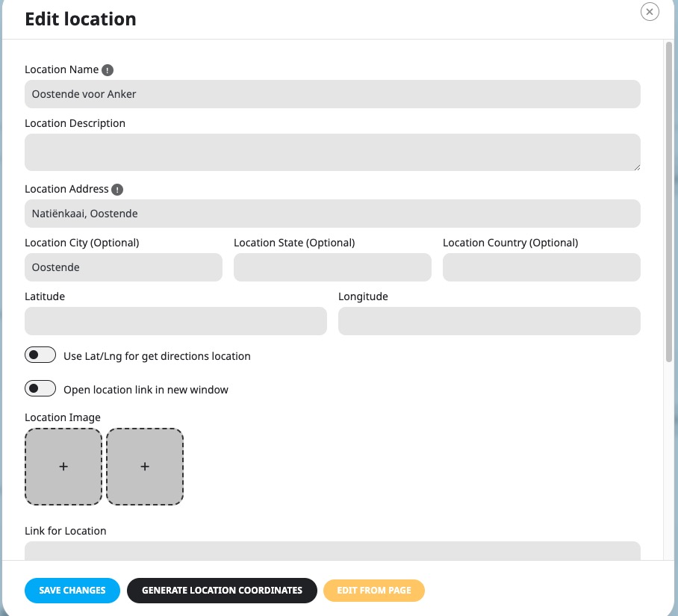
Task: Click the dialog's vertical scrollbar
Action: 669,202
